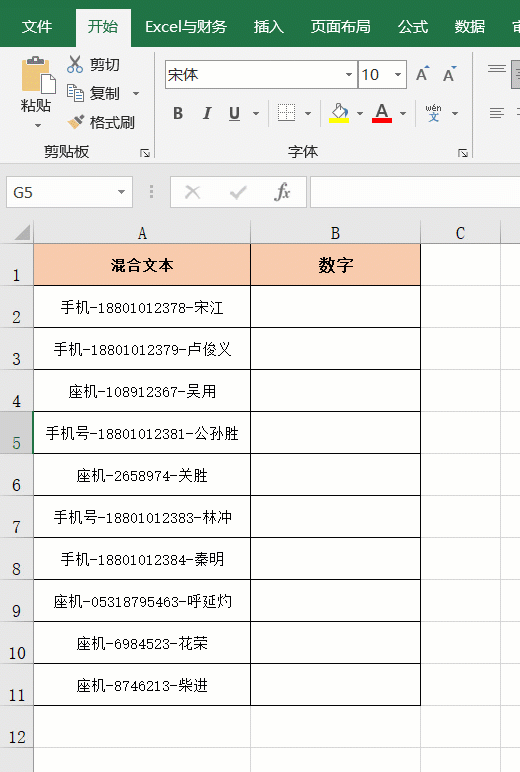Select column A header
Viewport: 520px width, 772px height.
(x=142, y=233)
